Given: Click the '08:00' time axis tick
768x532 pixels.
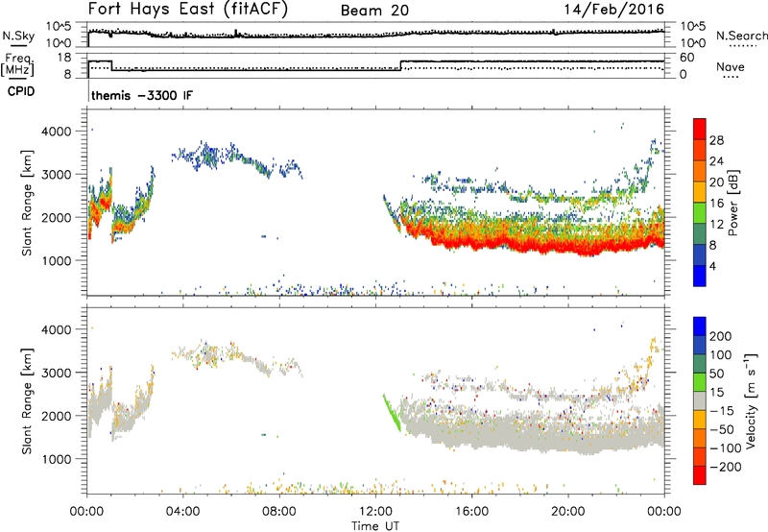Looking at the screenshot, I should 279,512.
